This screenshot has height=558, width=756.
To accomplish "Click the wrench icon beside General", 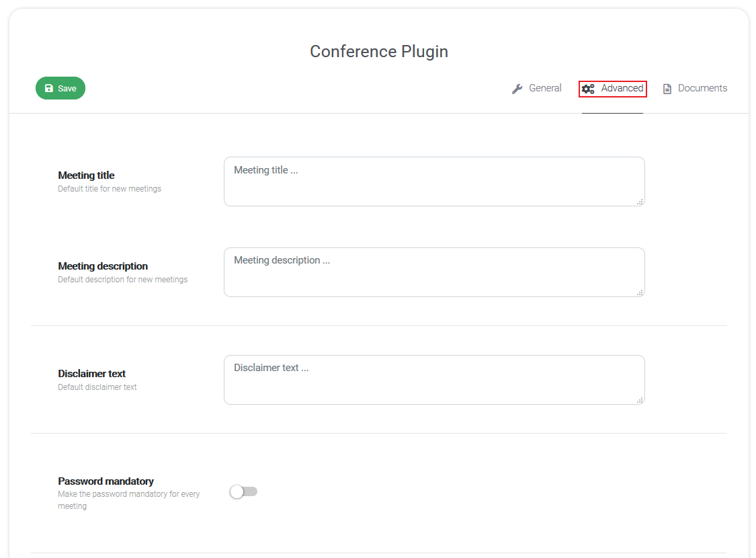I will 517,89.
